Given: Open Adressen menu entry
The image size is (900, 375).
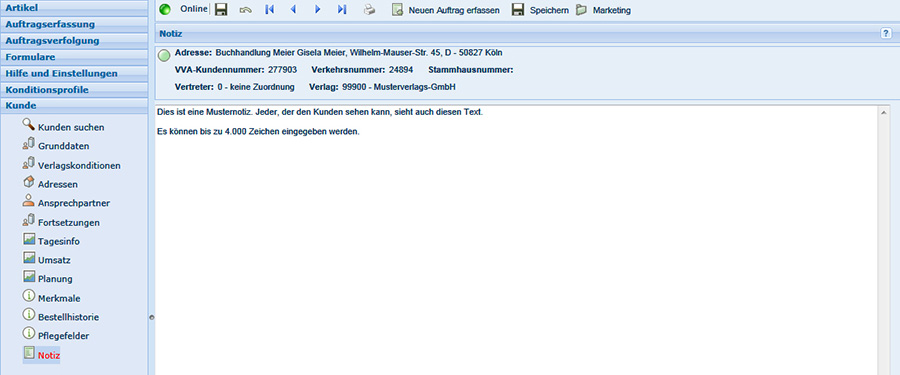Looking at the screenshot, I should pos(57,184).
